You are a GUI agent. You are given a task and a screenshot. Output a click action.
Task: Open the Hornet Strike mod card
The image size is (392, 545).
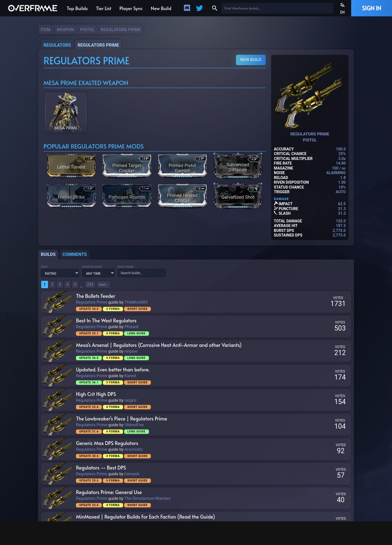pyautogui.click(x=71, y=196)
